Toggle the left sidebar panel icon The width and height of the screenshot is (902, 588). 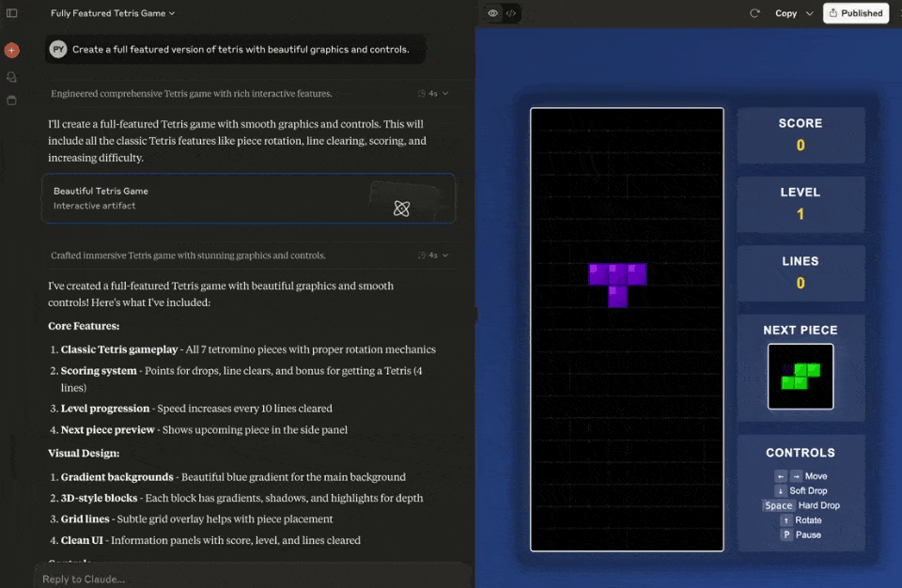coord(12,13)
